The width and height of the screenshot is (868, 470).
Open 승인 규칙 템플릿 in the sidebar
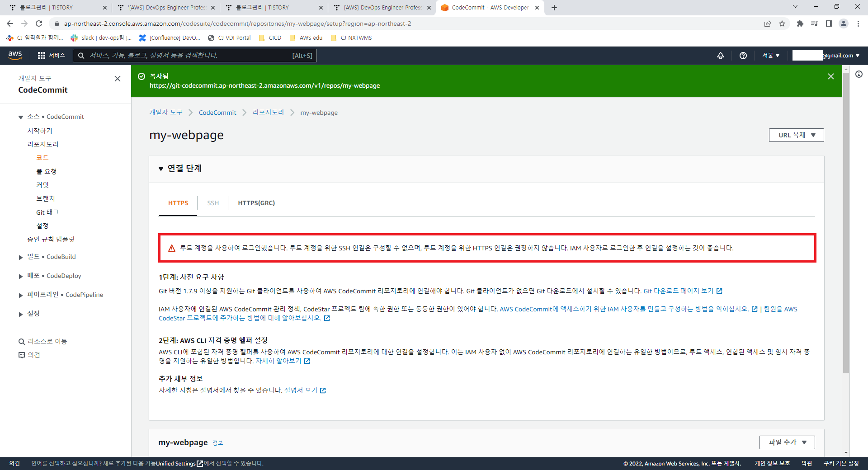click(51, 239)
